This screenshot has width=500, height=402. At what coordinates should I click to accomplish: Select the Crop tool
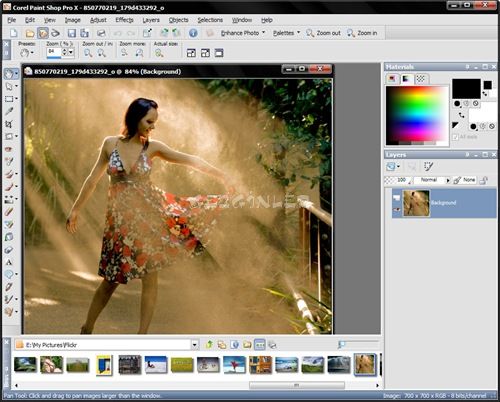(x=9, y=124)
